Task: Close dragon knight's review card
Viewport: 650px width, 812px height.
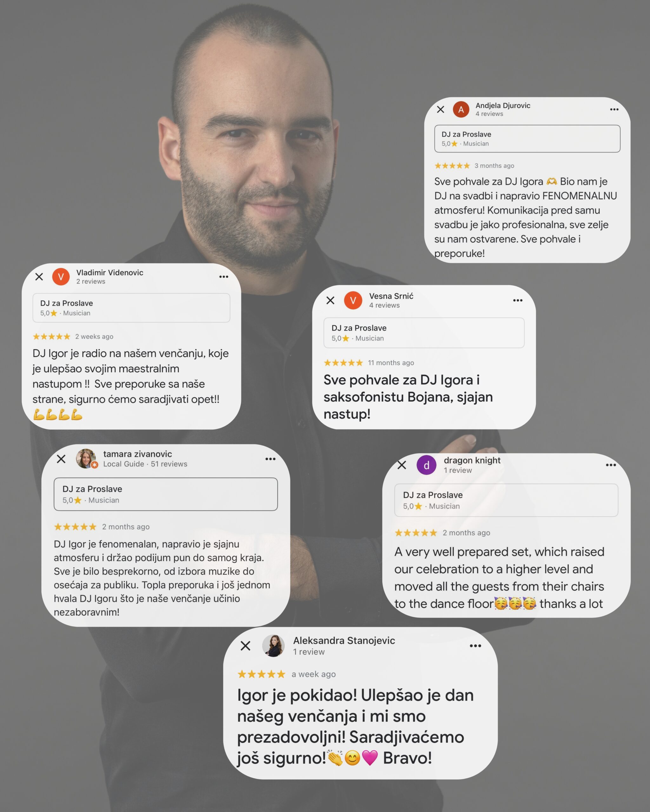Action: 402,465
